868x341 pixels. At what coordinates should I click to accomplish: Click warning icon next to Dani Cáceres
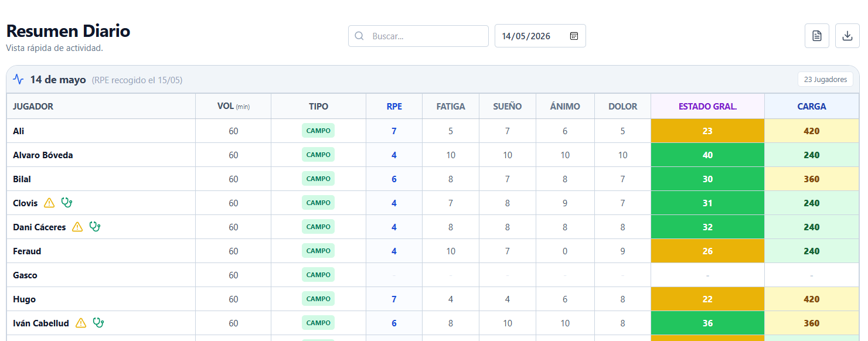click(77, 227)
